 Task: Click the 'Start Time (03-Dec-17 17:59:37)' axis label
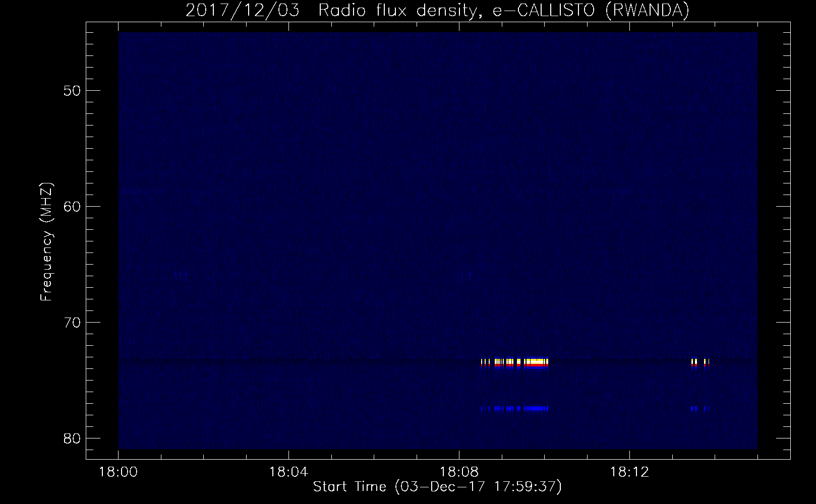click(437, 487)
